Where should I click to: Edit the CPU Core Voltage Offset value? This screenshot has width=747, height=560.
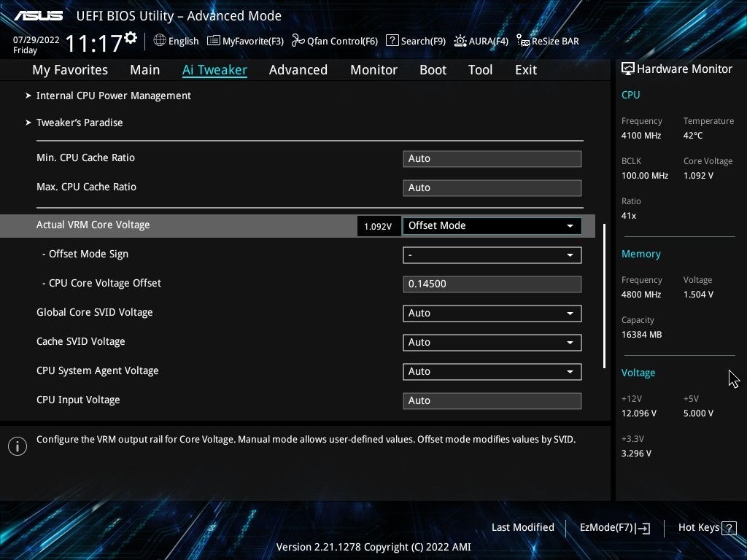click(x=492, y=284)
